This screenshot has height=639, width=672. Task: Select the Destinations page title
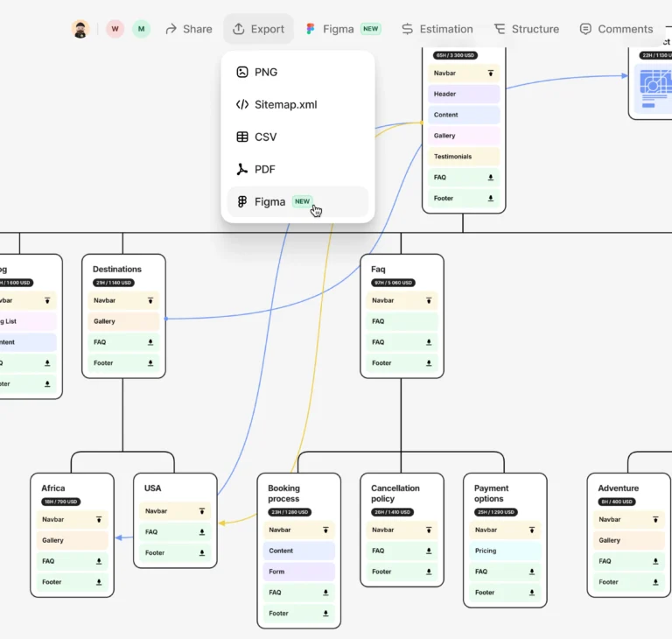(117, 270)
